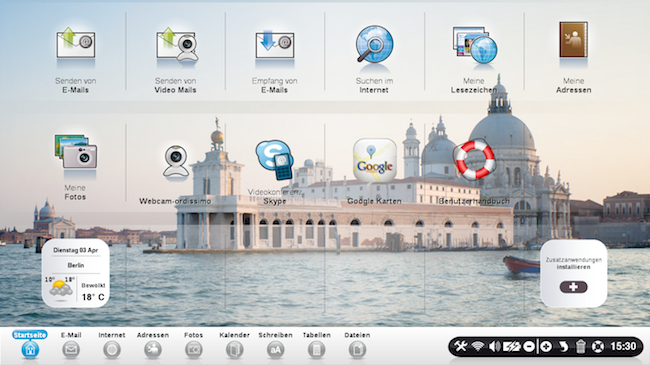
Task: Click battery charging icon in tray
Action: click(x=512, y=346)
